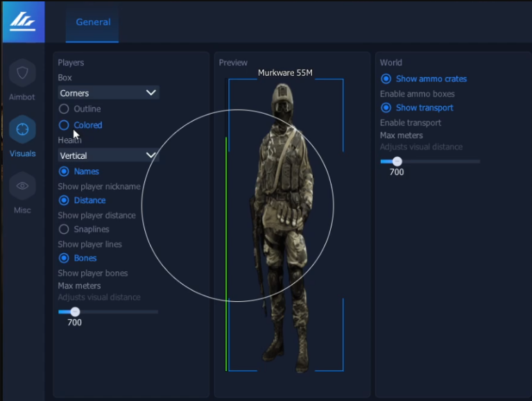This screenshot has width=532, height=401.
Task: Click the Players panel heading
Action: 71,62
